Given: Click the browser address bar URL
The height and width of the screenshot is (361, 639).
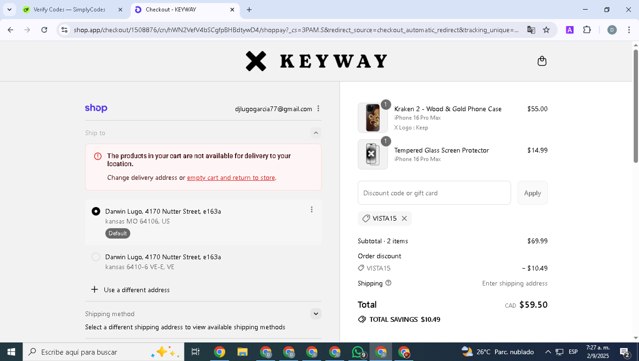Looking at the screenshot, I should pyautogui.click(x=296, y=30).
